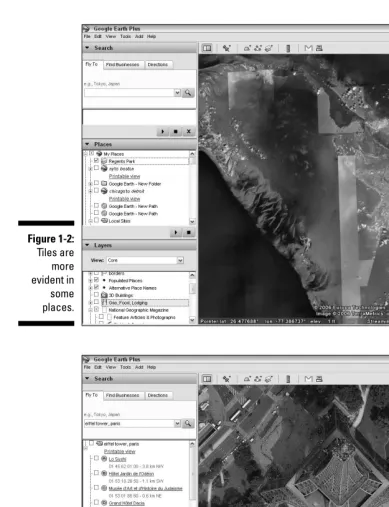Open the Le Sushi search result link

(x=117, y=459)
